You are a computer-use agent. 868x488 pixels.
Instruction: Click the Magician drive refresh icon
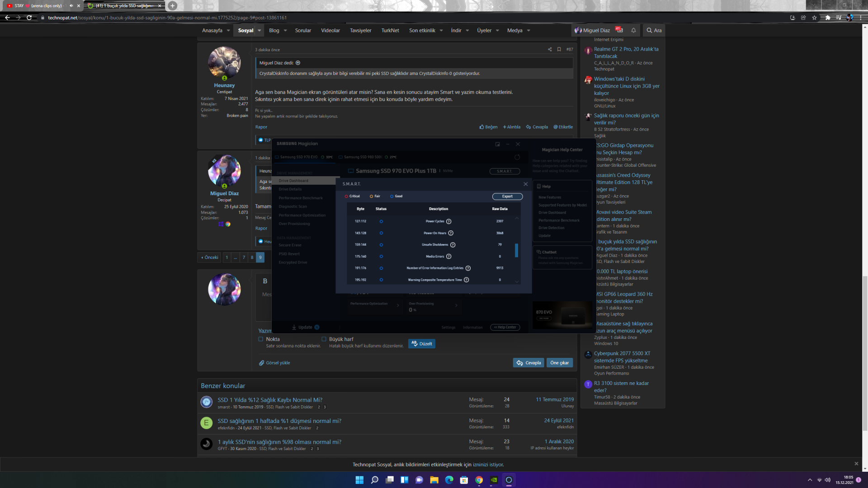tap(517, 157)
